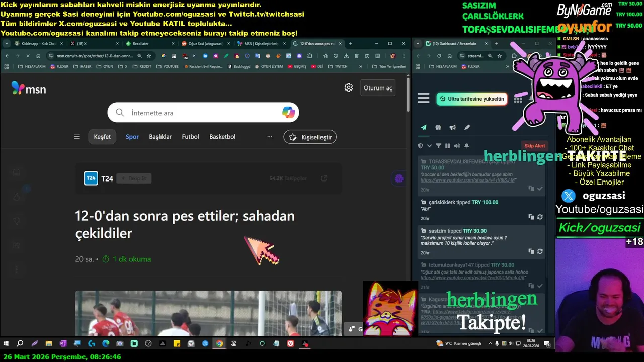Bookmark the MSN page with star icon
This screenshot has width=644, height=362.
[x=149, y=56]
